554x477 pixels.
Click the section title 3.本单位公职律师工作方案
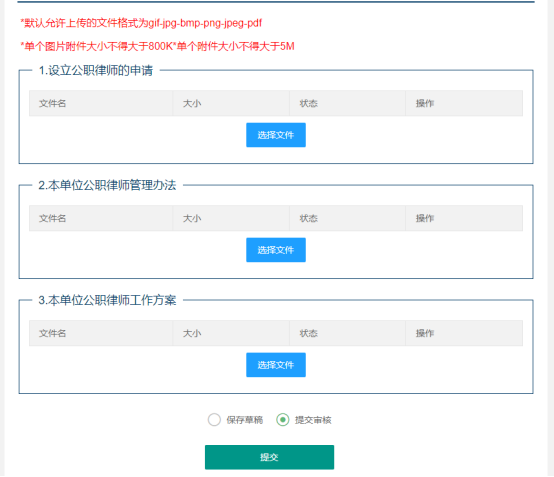(x=107, y=300)
